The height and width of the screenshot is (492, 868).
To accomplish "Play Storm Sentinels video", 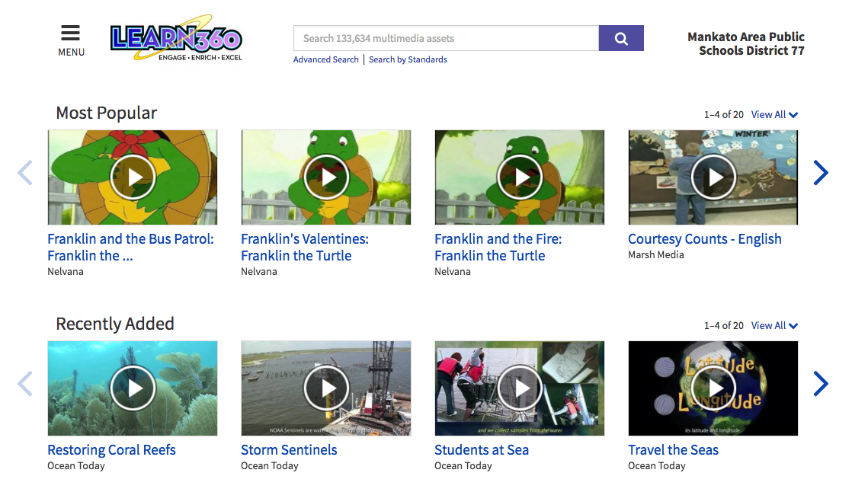I will pos(326,388).
